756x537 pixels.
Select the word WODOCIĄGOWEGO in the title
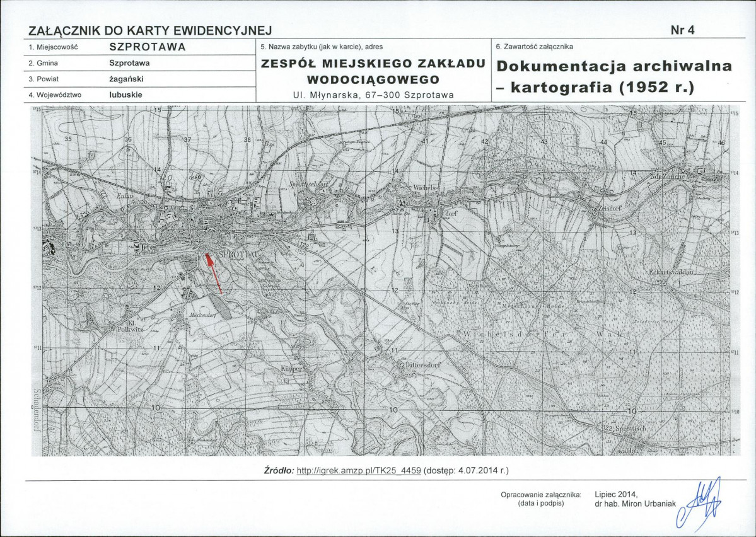[x=373, y=79]
